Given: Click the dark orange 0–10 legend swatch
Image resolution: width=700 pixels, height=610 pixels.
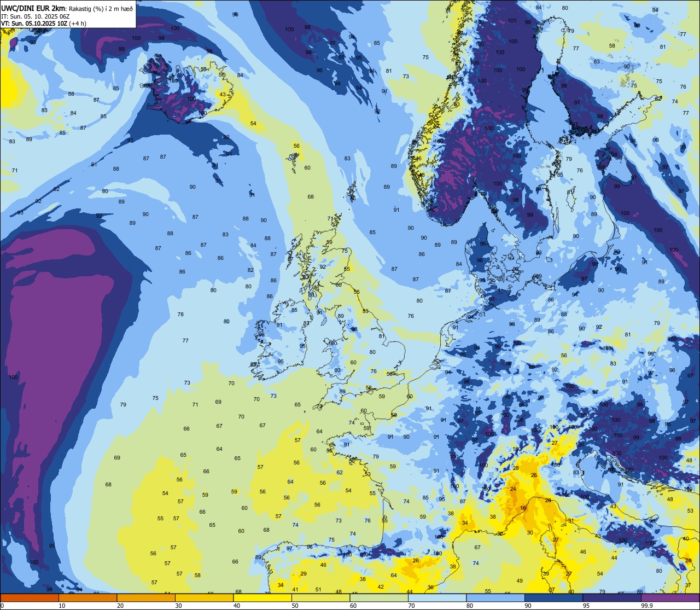Looking at the screenshot, I should pyautogui.click(x=30, y=597).
